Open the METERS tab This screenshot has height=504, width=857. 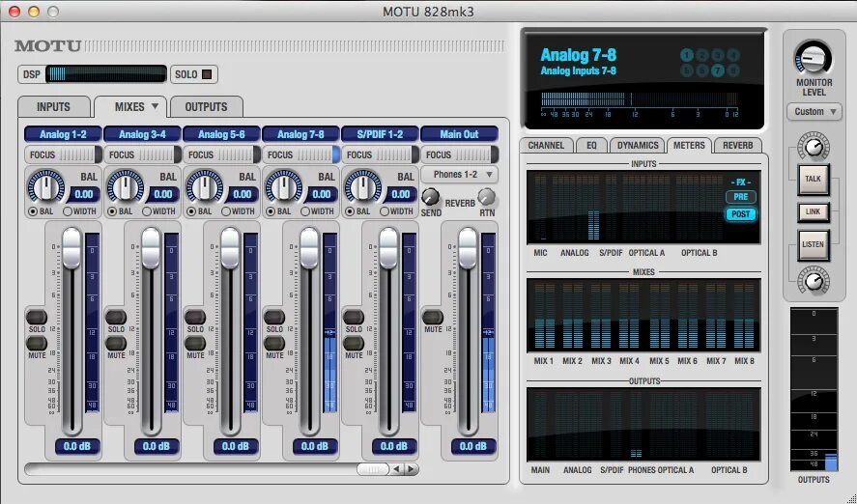pos(689,145)
